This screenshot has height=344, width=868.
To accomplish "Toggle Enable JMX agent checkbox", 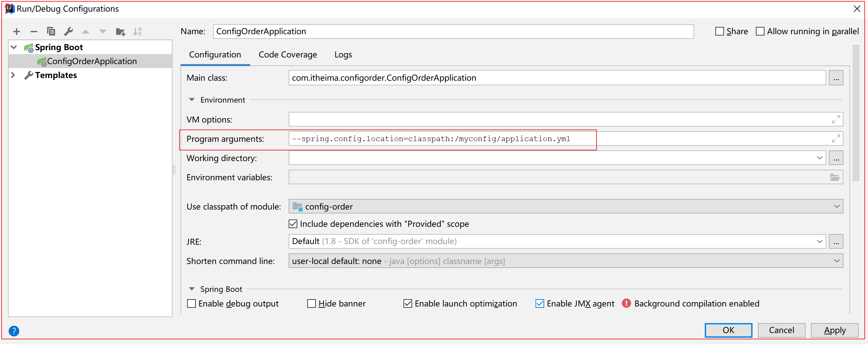I will (540, 303).
